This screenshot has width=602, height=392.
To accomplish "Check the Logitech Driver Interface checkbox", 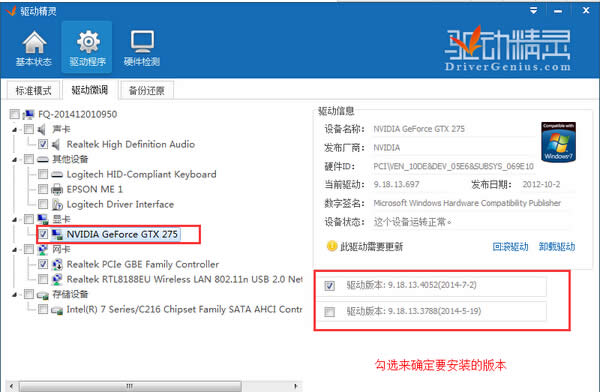I will pyautogui.click(x=43, y=204).
